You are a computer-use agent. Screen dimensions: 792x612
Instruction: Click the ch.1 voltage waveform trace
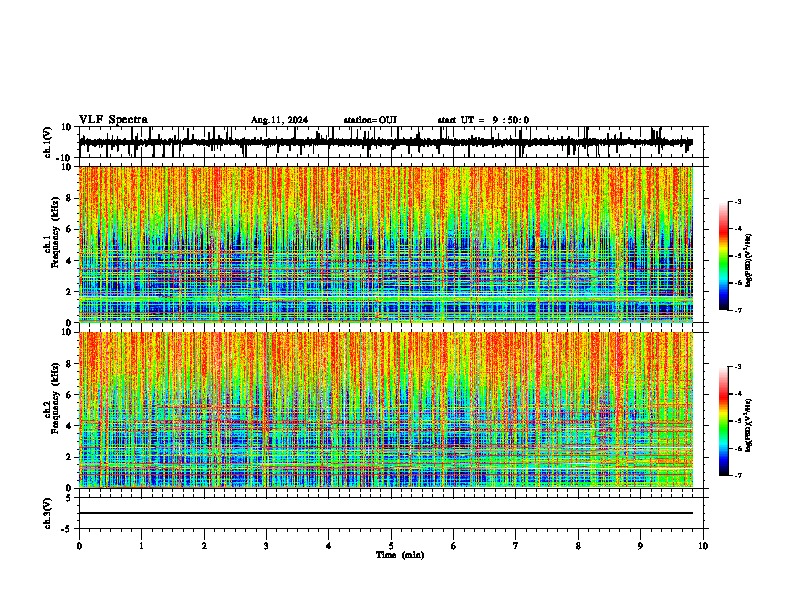[385, 142]
